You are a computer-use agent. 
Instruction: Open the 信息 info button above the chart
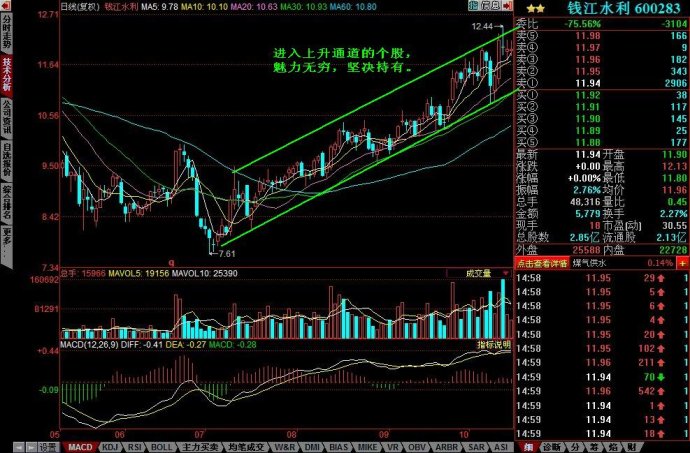pos(490,6)
